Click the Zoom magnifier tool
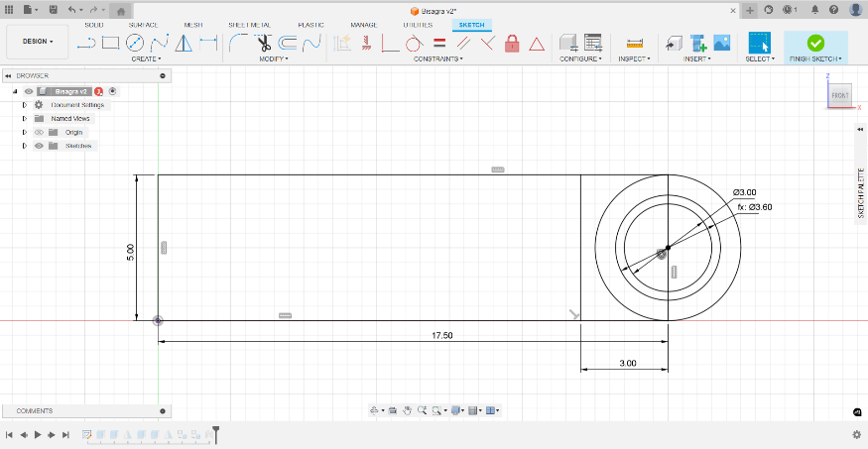868x449 pixels. pyautogui.click(x=422, y=410)
